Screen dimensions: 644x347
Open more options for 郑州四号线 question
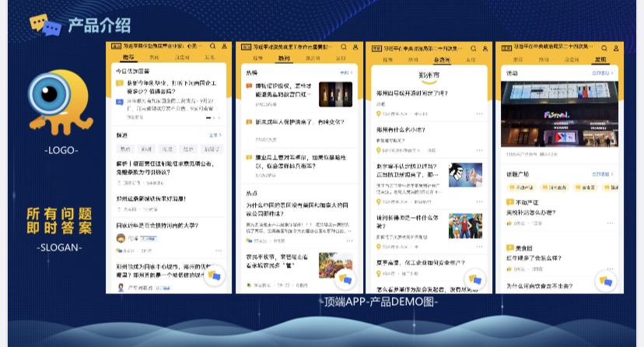[479, 114]
